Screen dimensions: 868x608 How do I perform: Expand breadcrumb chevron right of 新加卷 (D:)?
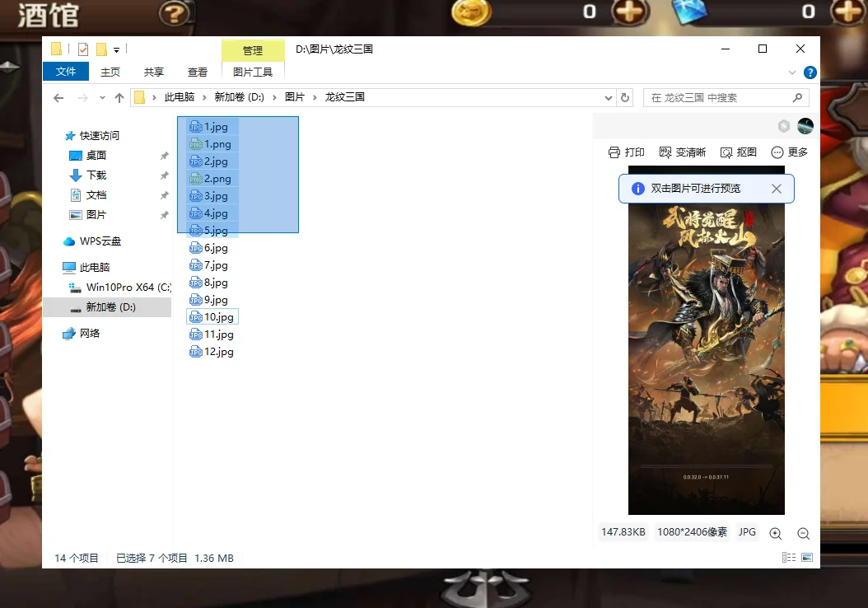pyautogui.click(x=274, y=97)
